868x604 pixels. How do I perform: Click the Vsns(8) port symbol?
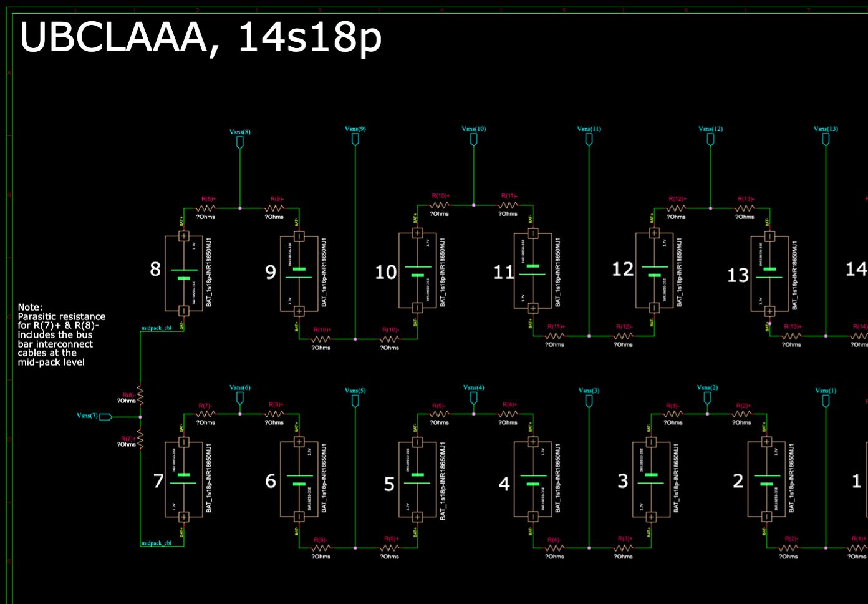click(239, 142)
